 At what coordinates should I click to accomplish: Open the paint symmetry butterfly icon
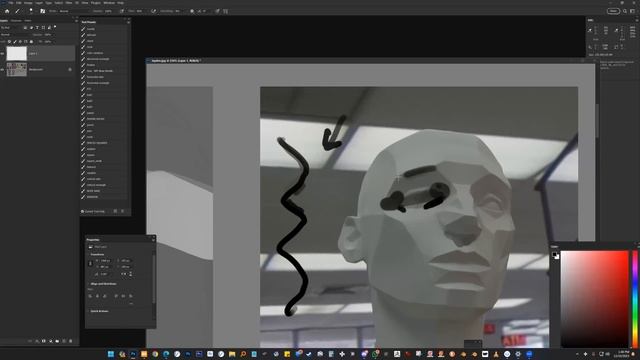(225, 11)
